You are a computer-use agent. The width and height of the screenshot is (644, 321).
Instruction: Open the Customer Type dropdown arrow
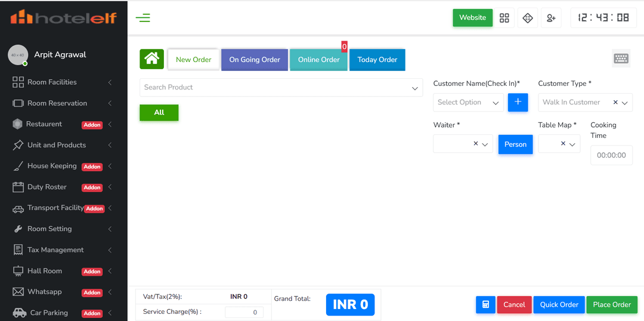pos(625,103)
